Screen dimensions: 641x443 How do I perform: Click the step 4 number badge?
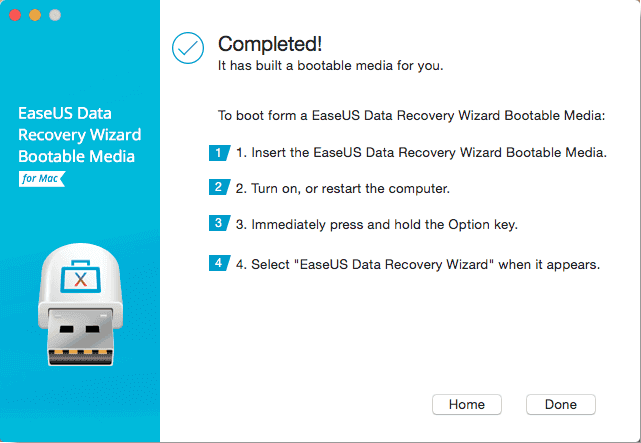219,263
